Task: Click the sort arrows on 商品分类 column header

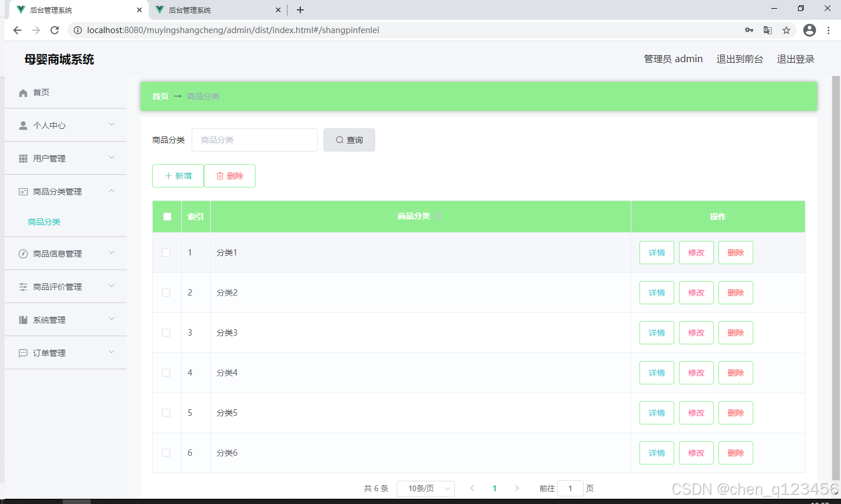Action: [x=437, y=216]
